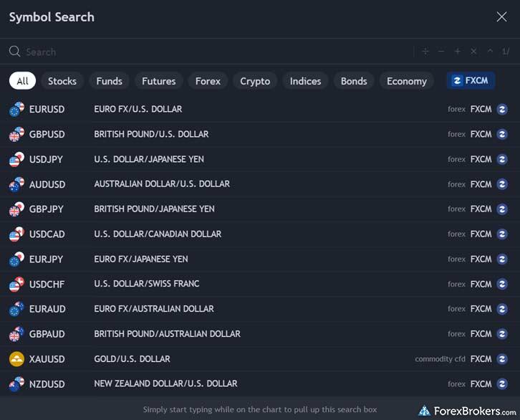The width and height of the screenshot is (520, 420).
Task: Click FXCM logo icon in XAUUSD row
Action: (502, 359)
